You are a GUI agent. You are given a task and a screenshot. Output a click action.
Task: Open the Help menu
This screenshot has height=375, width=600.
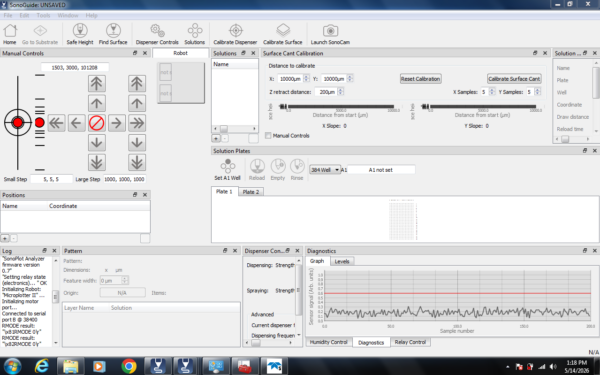point(91,15)
